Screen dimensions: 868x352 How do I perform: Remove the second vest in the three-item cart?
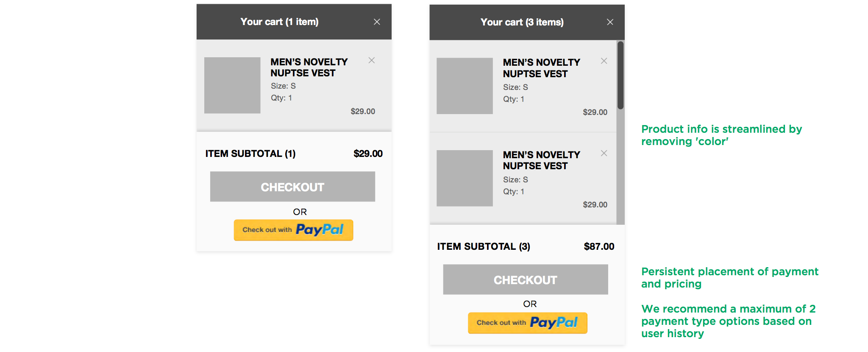[x=604, y=153]
